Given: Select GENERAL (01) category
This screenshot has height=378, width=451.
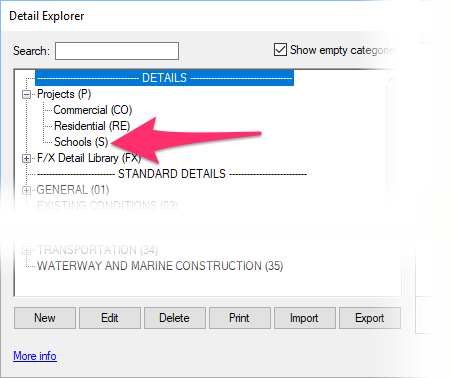Looking at the screenshot, I should (x=73, y=190).
